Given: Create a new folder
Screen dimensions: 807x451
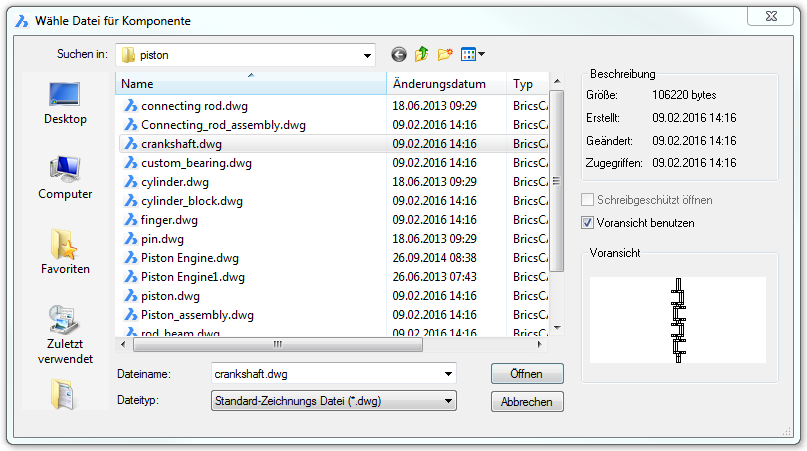Looking at the screenshot, I should point(445,54).
